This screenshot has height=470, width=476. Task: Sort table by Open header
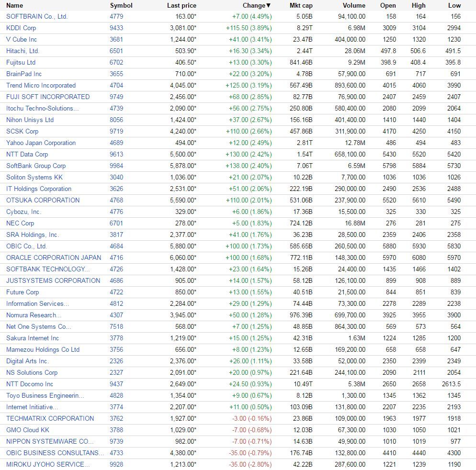point(388,5)
